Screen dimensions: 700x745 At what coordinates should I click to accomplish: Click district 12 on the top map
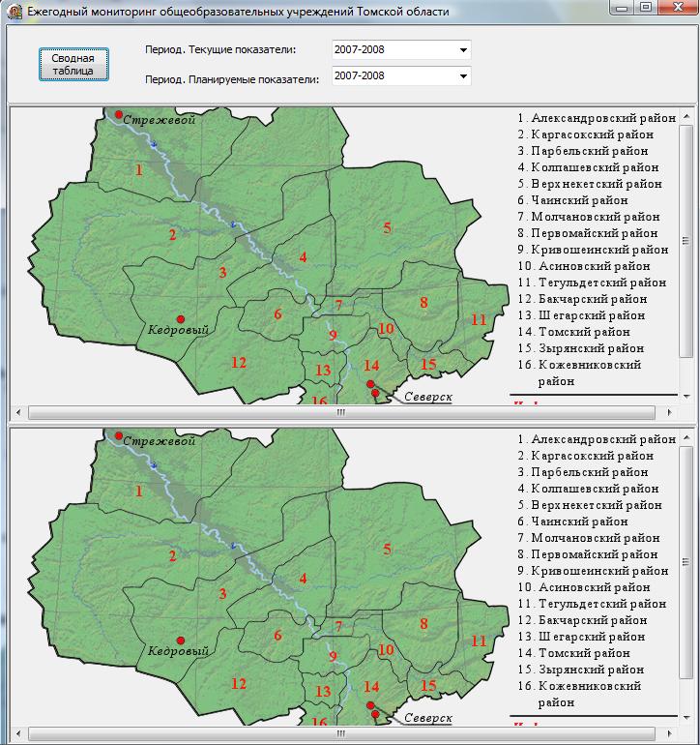pyautogui.click(x=239, y=363)
